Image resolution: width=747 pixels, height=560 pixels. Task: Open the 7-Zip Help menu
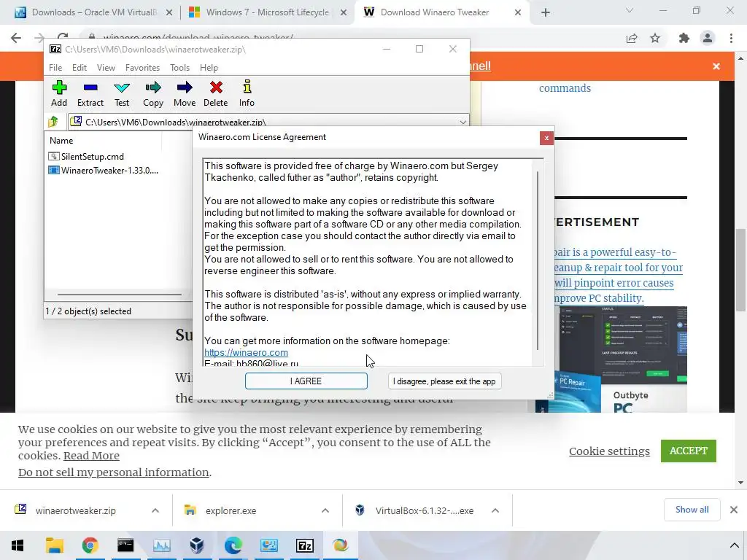(209, 68)
